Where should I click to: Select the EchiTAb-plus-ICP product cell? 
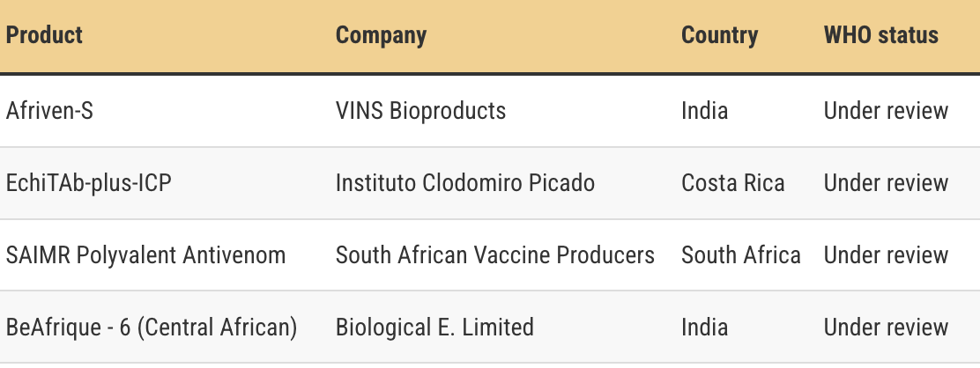[88, 183]
